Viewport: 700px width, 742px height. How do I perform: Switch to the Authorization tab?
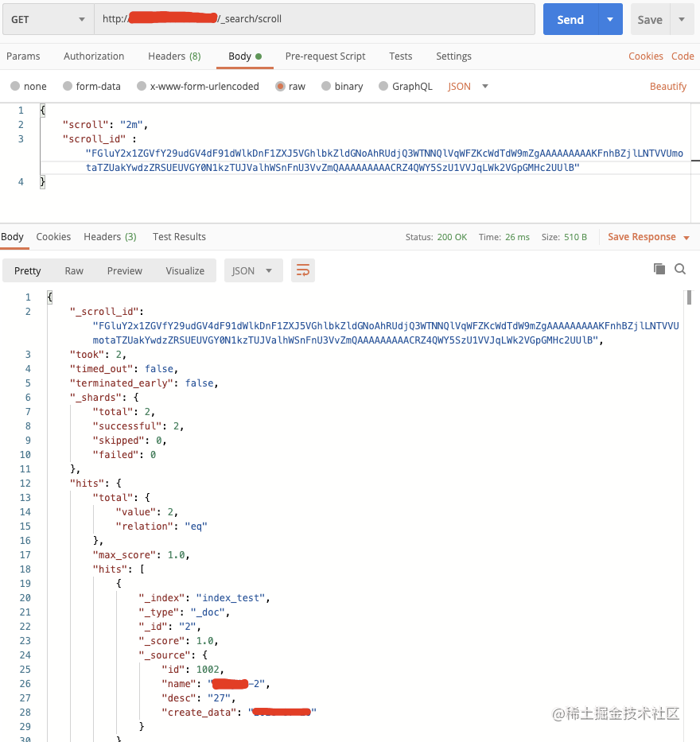pyautogui.click(x=94, y=56)
